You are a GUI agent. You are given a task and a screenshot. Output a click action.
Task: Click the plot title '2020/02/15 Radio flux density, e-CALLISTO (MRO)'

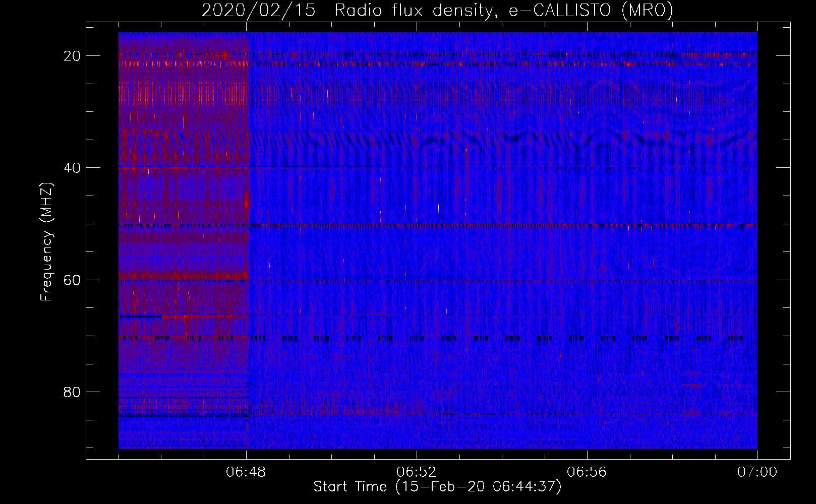tap(437, 11)
